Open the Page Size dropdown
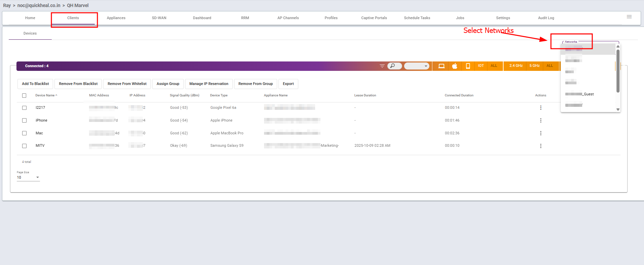This screenshot has height=265, width=644. click(28, 177)
